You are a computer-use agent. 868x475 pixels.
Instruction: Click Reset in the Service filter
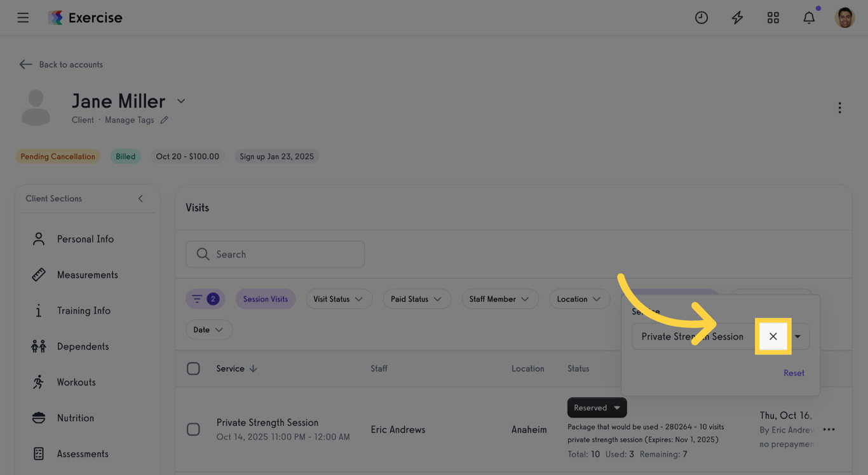coord(794,373)
